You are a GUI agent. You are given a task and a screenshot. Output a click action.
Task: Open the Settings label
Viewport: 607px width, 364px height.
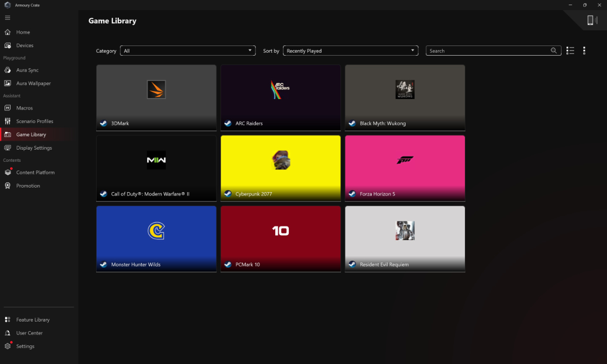tap(25, 346)
